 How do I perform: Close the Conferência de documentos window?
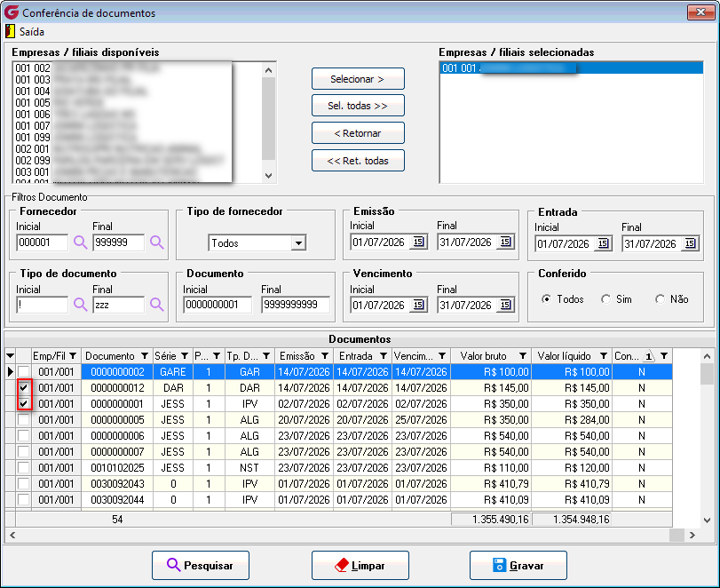[x=700, y=12]
